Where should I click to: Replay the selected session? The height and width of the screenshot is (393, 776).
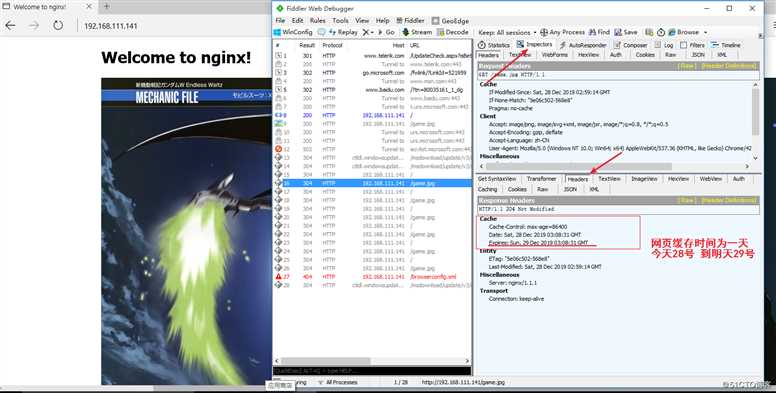click(x=343, y=32)
